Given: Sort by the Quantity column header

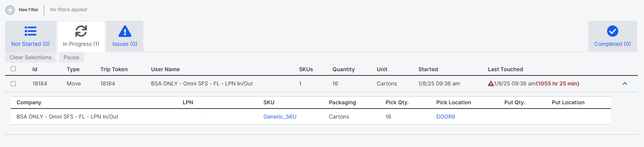Looking at the screenshot, I should click(x=343, y=69).
